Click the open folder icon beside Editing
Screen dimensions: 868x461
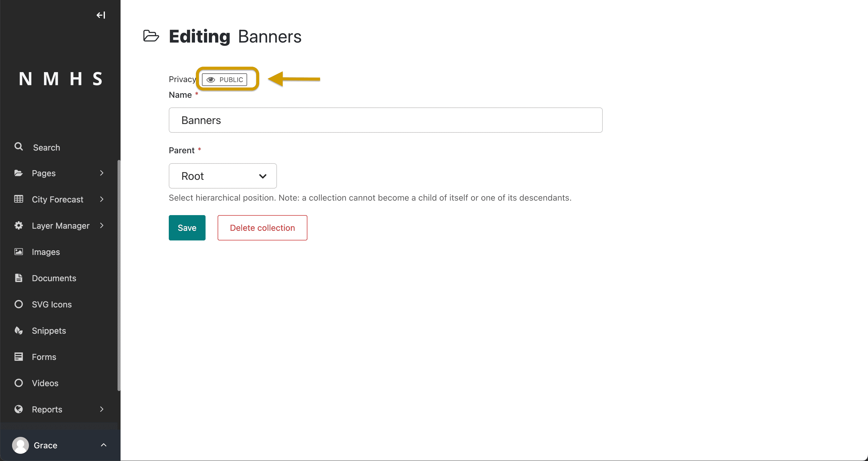click(x=151, y=36)
